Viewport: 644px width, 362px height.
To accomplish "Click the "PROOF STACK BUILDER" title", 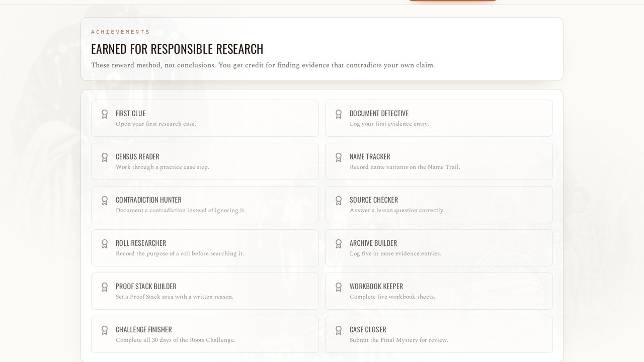I will pyautogui.click(x=146, y=287).
